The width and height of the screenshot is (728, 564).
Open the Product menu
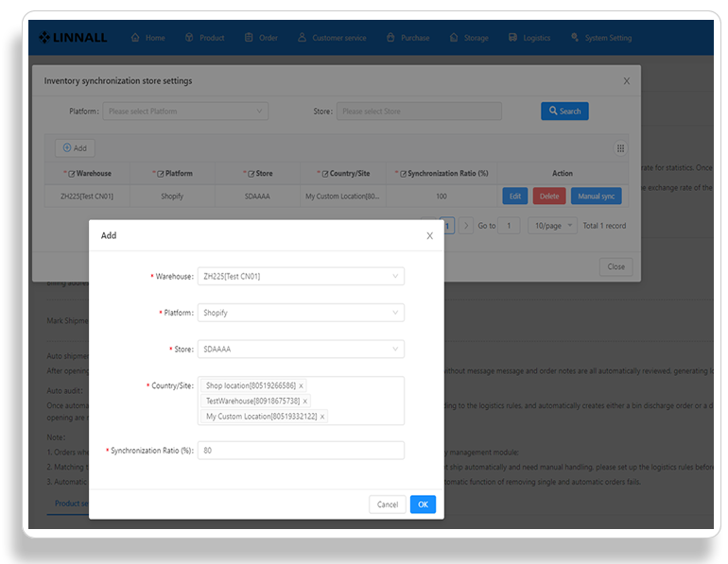click(205, 38)
